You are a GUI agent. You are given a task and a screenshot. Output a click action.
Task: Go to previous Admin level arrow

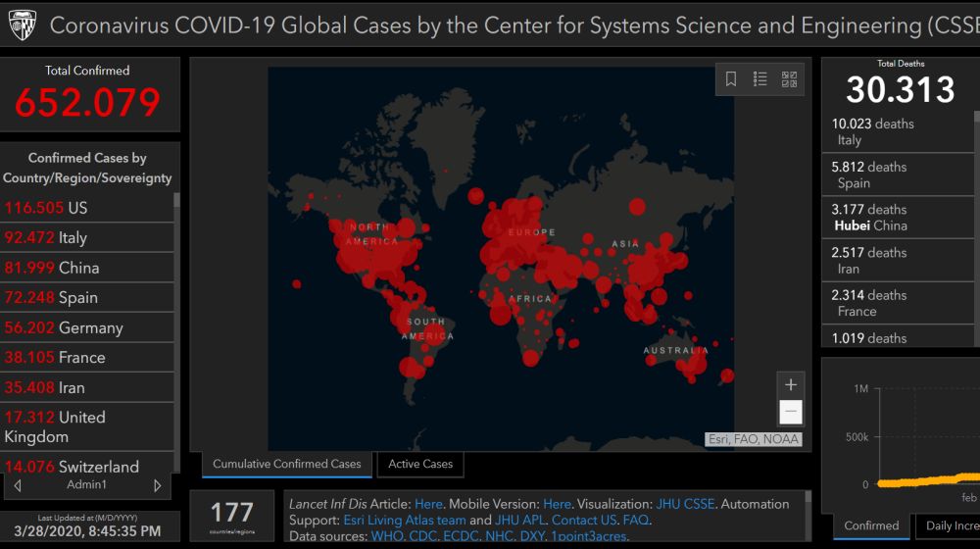[18, 485]
